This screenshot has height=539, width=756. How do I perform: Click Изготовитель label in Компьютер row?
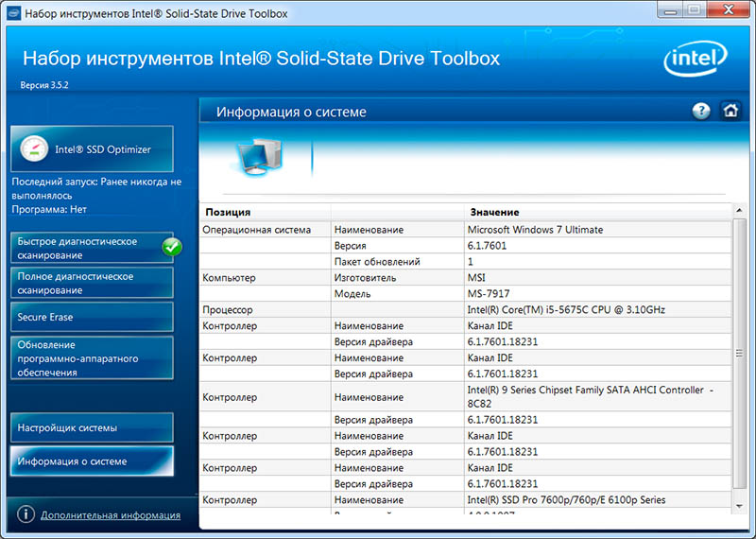click(x=365, y=278)
